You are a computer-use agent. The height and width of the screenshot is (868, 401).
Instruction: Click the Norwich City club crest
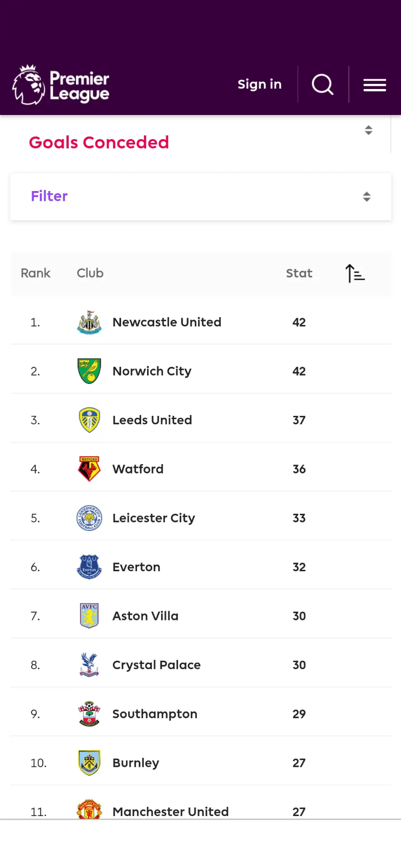click(x=89, y=371)
